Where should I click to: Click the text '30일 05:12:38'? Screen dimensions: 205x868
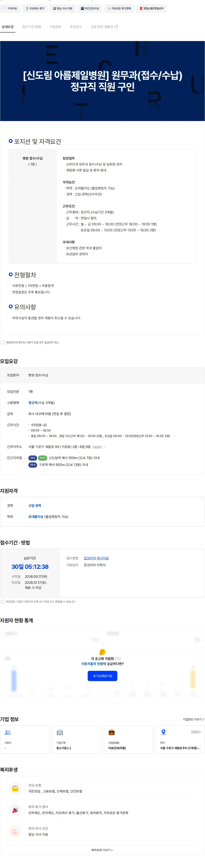[30, 567]
